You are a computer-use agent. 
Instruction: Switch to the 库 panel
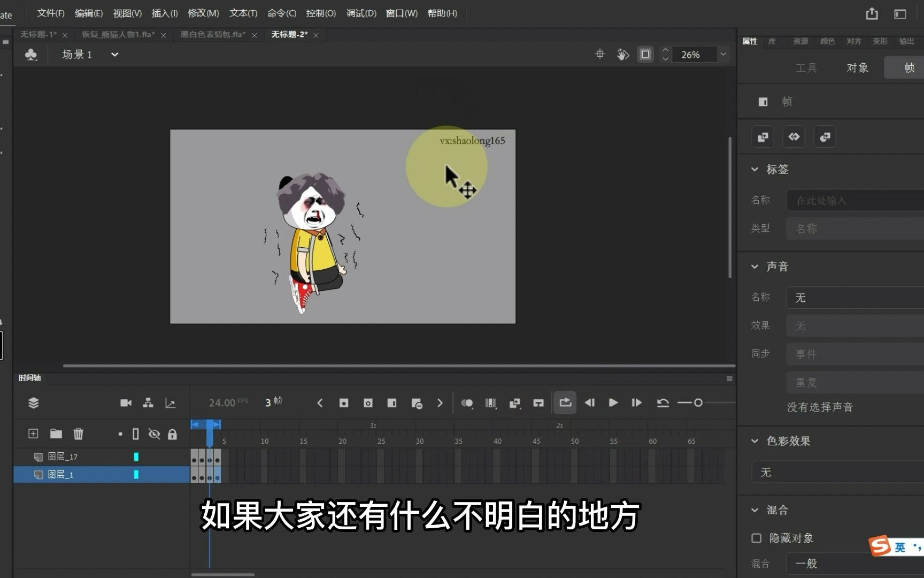coord(772,41)
